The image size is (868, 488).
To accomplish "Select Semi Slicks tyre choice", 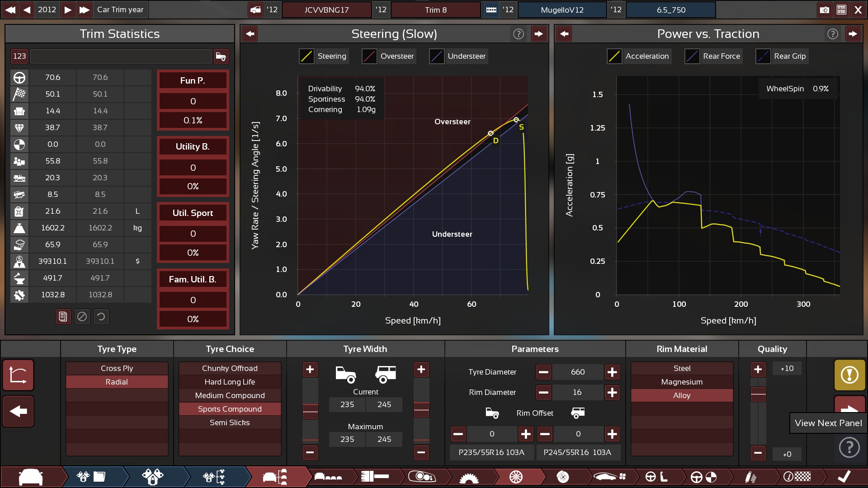I will [x=230, y=422].
